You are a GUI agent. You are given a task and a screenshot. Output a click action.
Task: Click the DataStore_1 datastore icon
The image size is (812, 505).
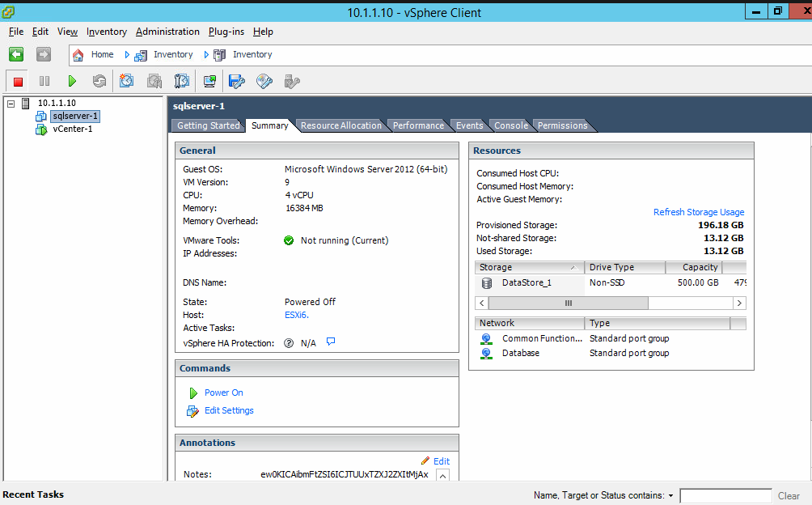487,282
